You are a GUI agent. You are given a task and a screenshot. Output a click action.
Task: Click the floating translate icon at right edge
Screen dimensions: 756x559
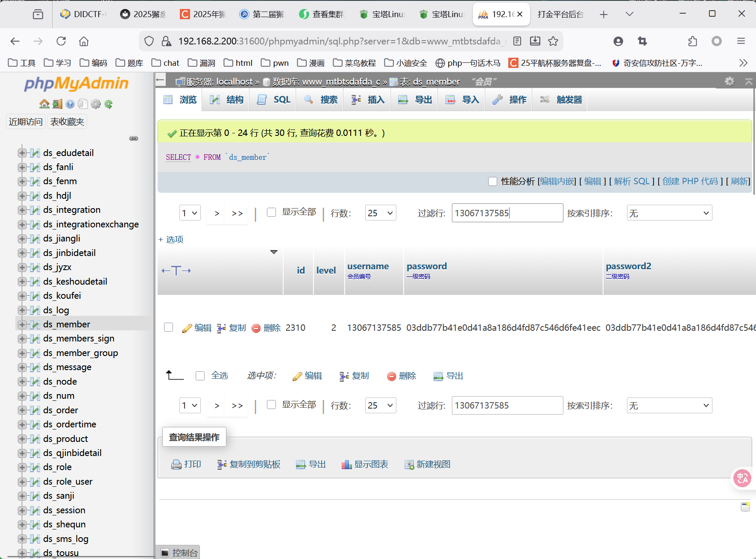coord(742,478)
